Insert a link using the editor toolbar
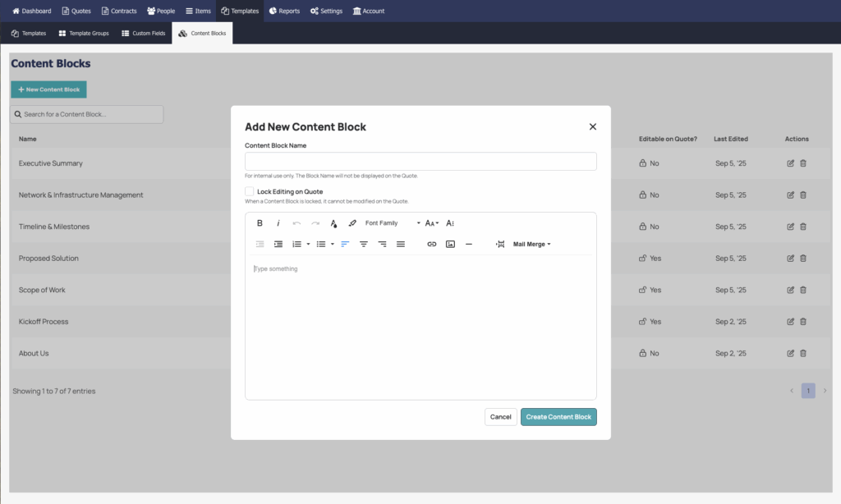Viewport: 841px width, 504px height. pyautogui.click(x=432, y=245)
